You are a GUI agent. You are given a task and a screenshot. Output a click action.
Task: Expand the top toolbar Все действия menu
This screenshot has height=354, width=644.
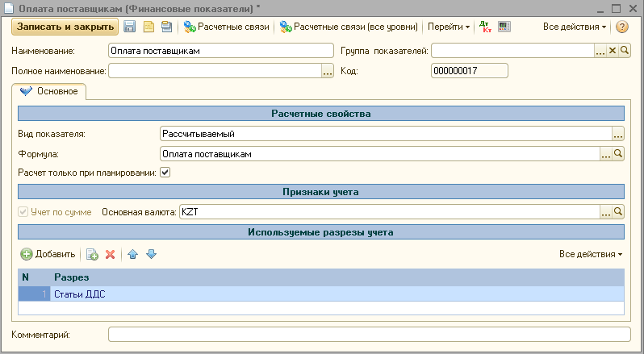pyautogui.click(x=575, y=27)
